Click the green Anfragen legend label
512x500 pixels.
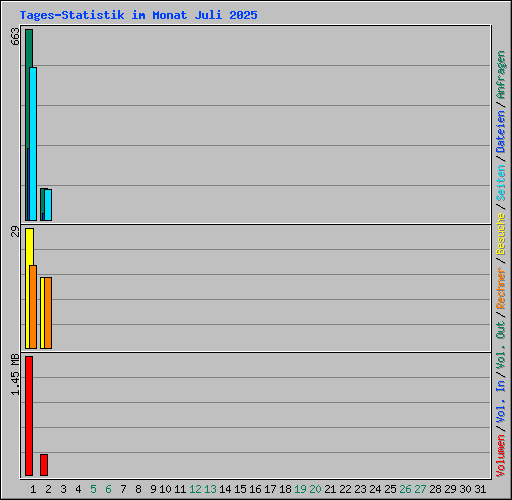coord(501,75)
